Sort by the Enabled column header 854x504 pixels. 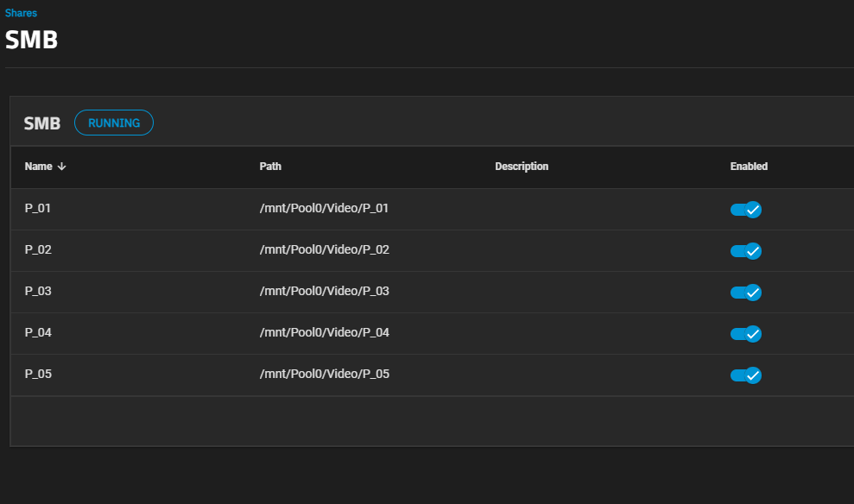[749, 167]
